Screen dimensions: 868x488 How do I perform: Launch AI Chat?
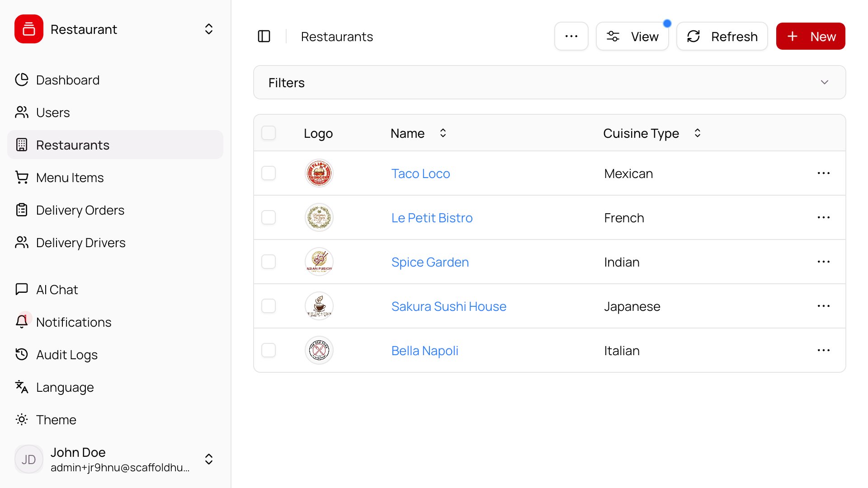click(57, 290)
